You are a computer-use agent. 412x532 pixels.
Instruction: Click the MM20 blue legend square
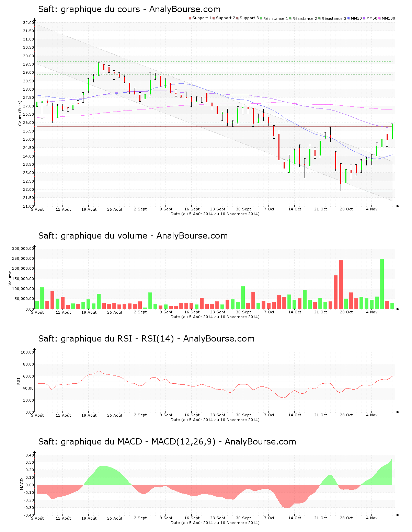pyautogui.click(x=348, y=18)
